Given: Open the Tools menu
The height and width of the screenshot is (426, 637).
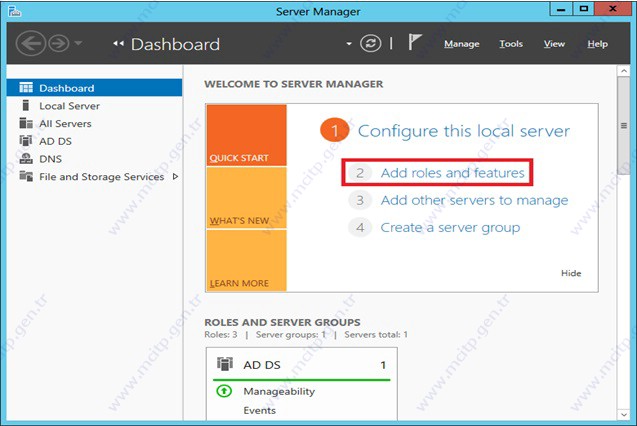Looking at the screenshot, I should [x=511, y=44].
